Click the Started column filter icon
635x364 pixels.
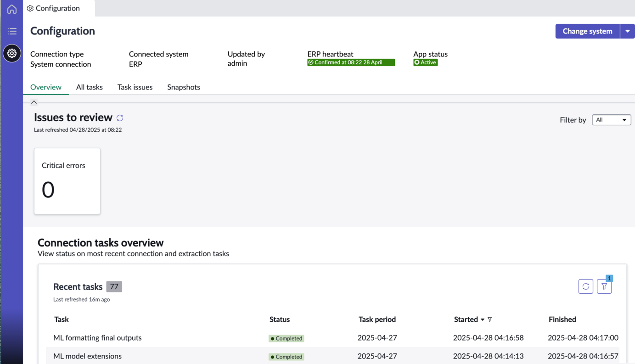tap(490, 319)
